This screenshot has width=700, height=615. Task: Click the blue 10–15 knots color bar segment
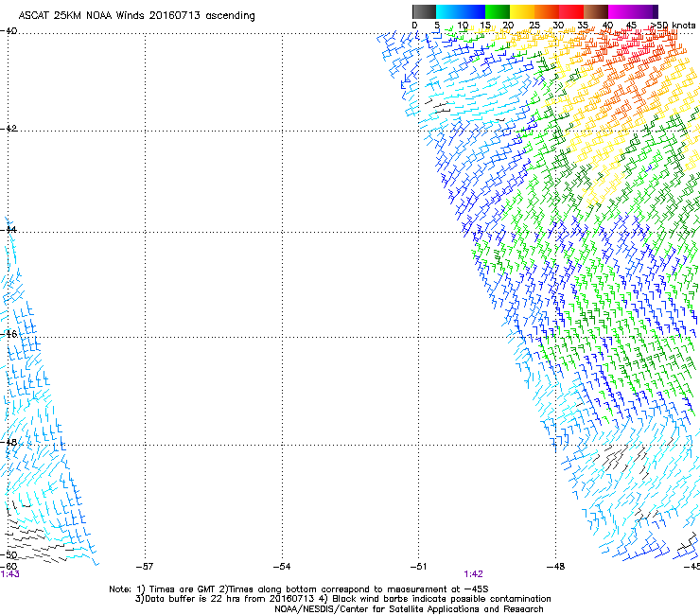click(473, 11)
